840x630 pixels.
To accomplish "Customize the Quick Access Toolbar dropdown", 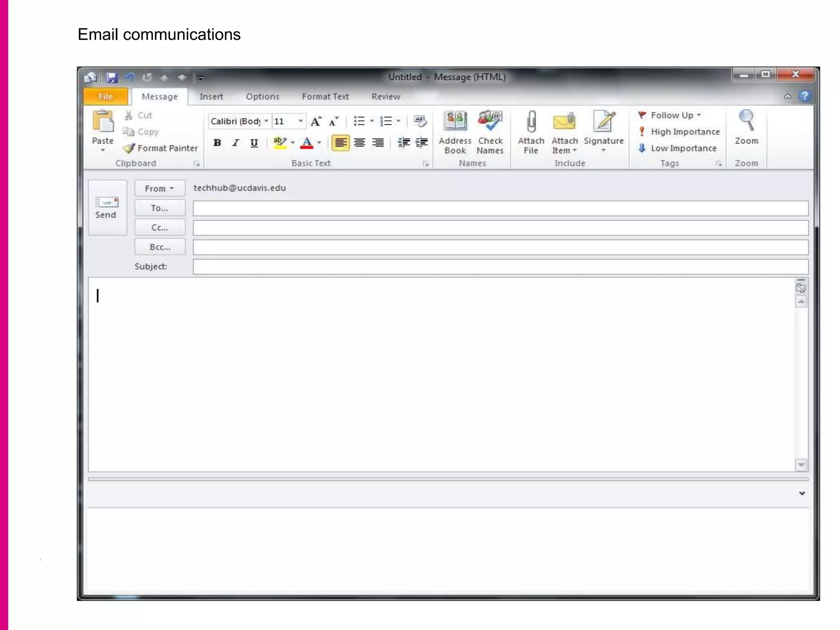I will [x=200, y=78].
